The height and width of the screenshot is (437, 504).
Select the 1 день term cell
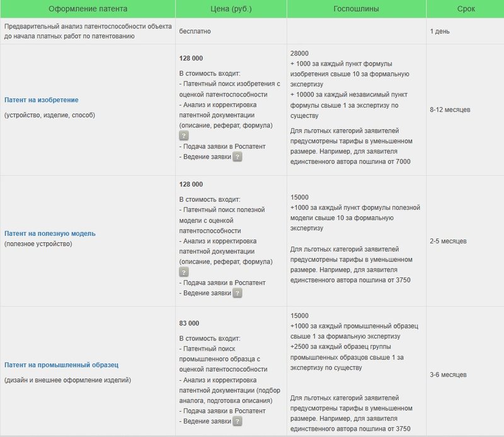tap(440, 31)
